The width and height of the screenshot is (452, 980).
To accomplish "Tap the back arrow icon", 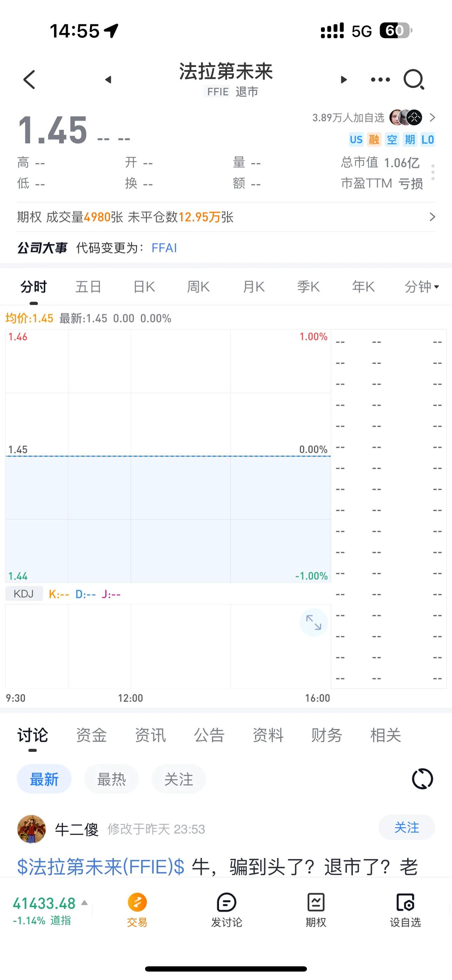I will tap(29, 79).
